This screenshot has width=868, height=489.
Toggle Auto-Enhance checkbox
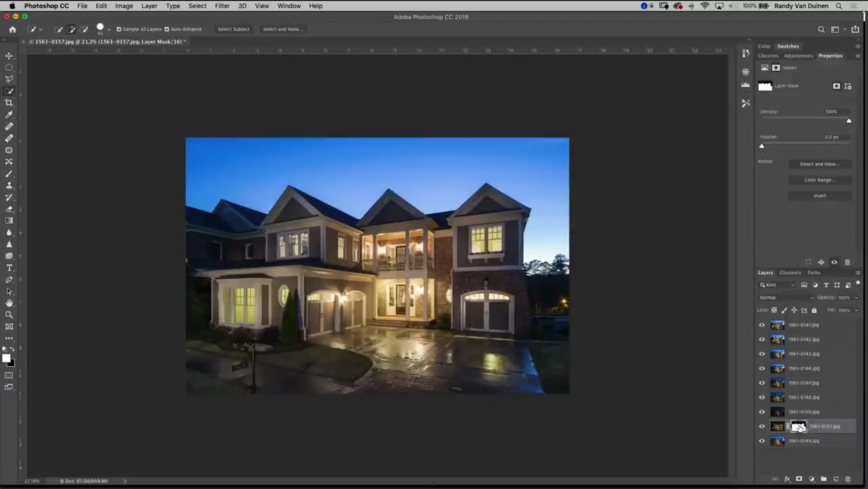[167, 30]
